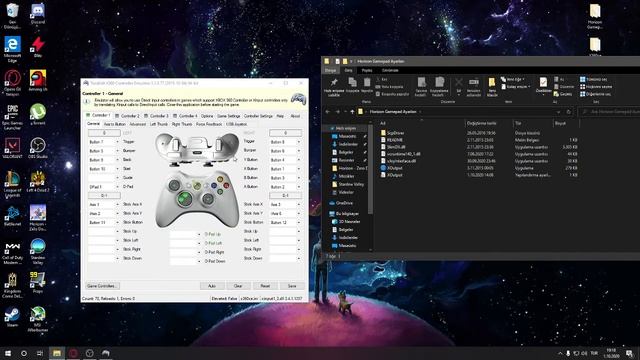This screenshot has width=640, height=360.
Task: Launch VALORANT from the desktop
Action: click(x=12, y=148)
